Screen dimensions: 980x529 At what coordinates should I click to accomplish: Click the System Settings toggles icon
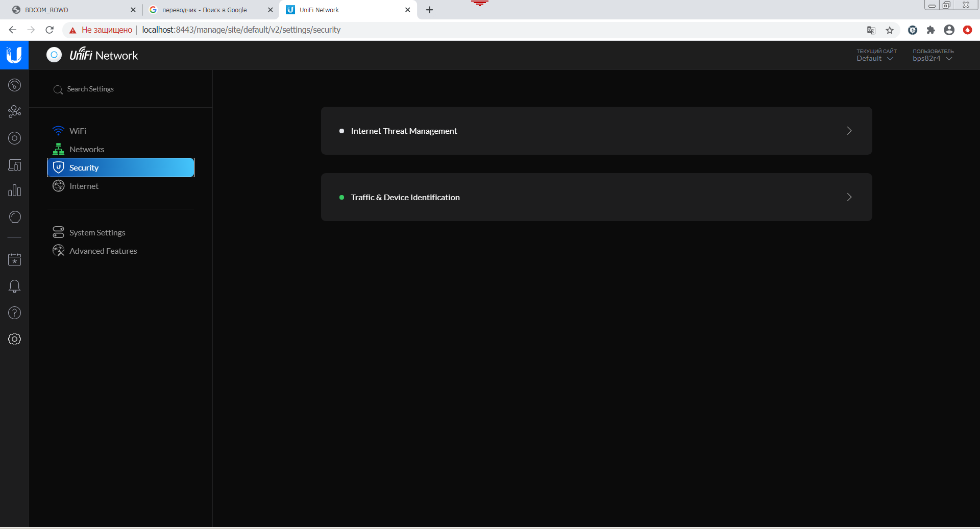click(59, 232)
